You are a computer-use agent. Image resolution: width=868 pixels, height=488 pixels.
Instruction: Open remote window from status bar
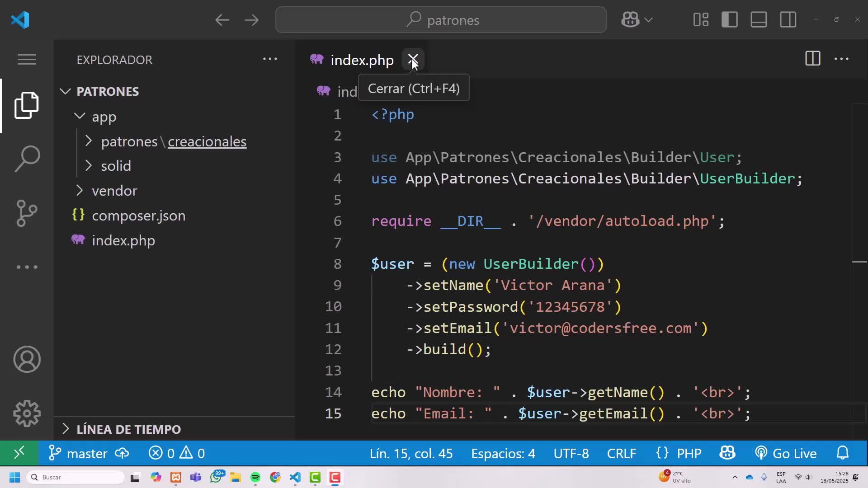click(x=19, y=453)
